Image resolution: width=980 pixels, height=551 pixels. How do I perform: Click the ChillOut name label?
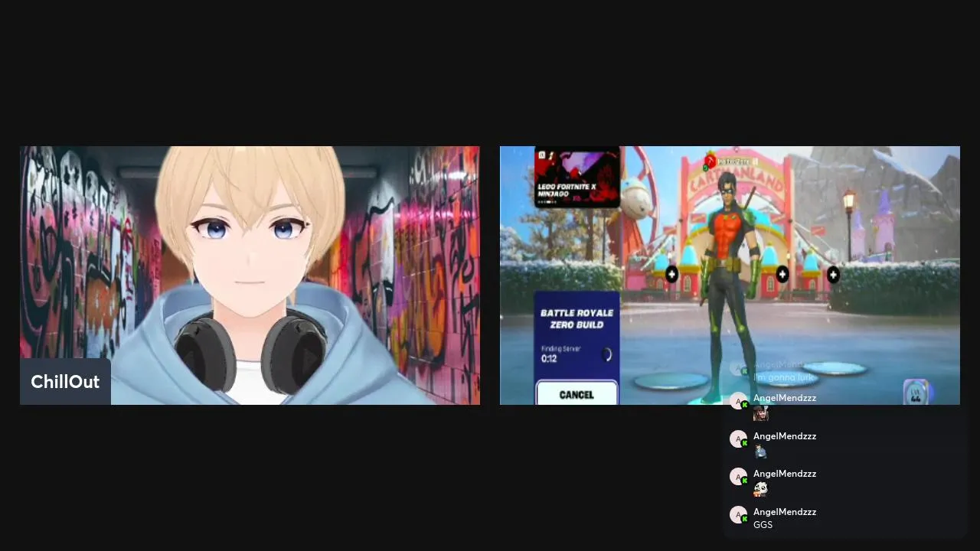[65, 382]
